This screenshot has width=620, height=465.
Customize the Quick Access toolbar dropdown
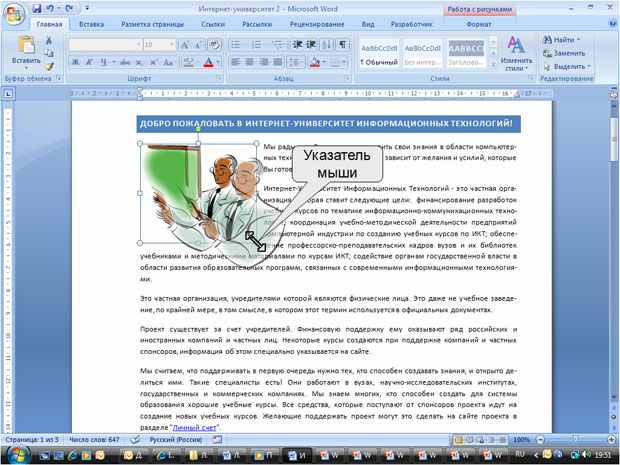point(87,8)
